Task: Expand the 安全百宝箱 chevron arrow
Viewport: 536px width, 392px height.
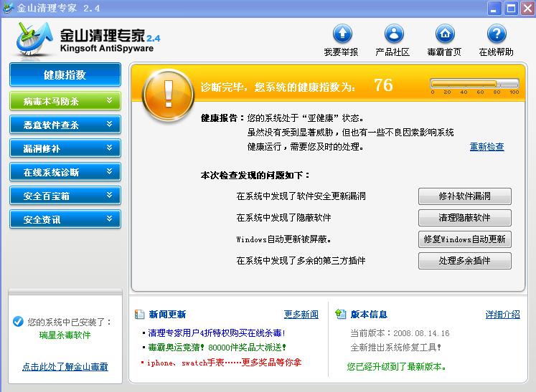Action: pos(109,195)
